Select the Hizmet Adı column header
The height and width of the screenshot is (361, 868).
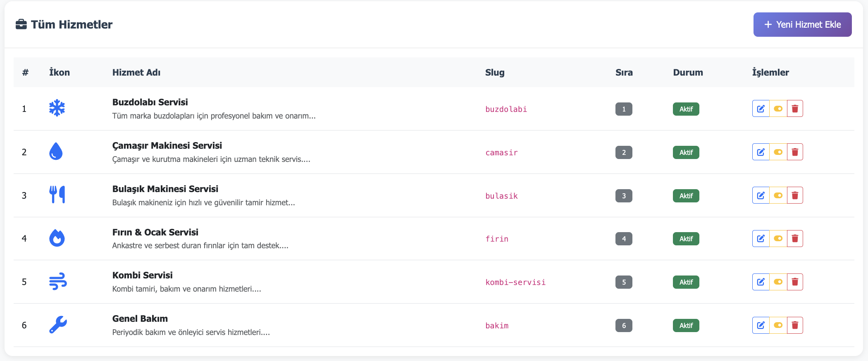point(136,72)
